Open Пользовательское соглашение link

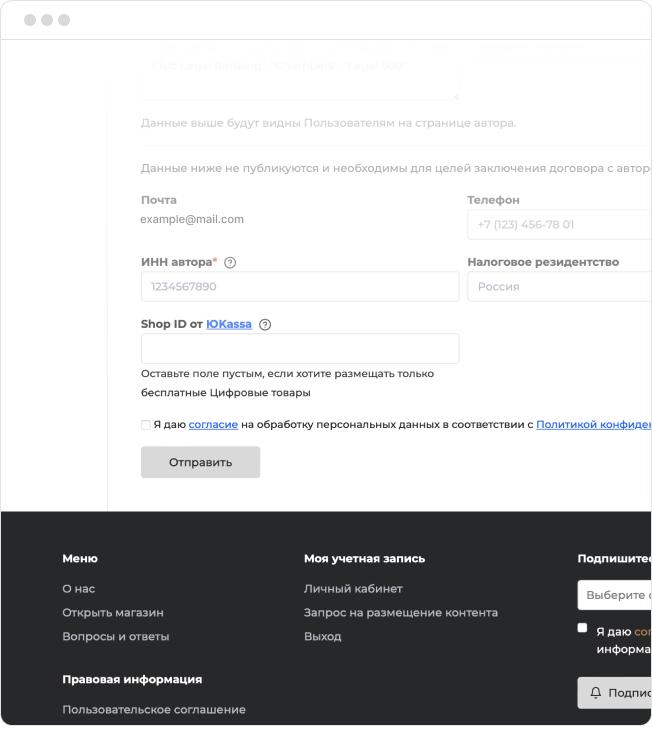coord(154,710)
